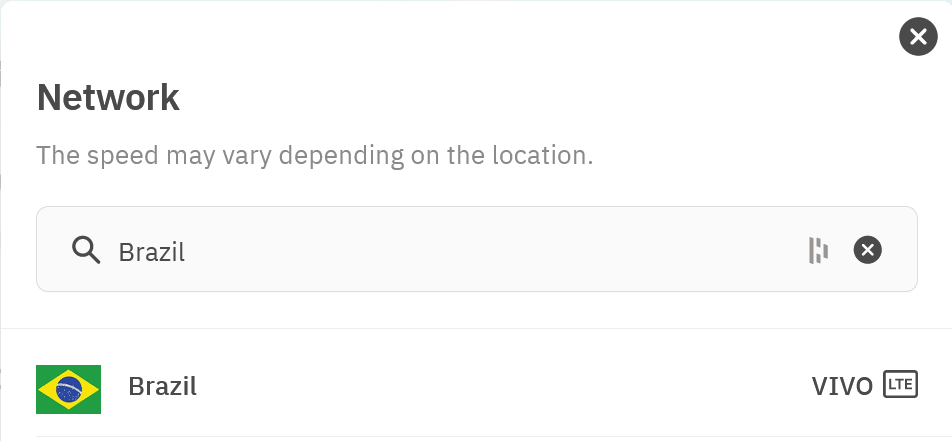The height and width of the screenshot is (441, 952).
Task: Click empty space between Brazil and VIVO
Action: pyautogui.click(x=500, y=386)
